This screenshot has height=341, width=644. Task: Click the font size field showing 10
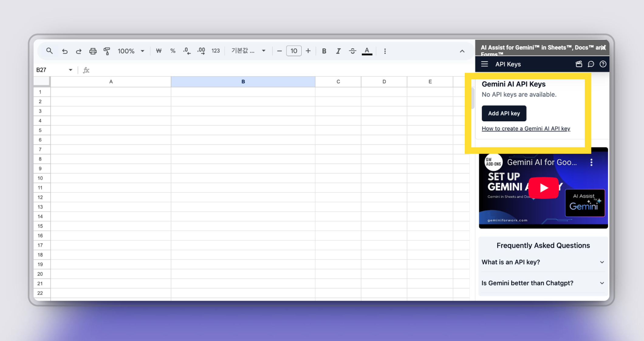[x=294, y=51]
